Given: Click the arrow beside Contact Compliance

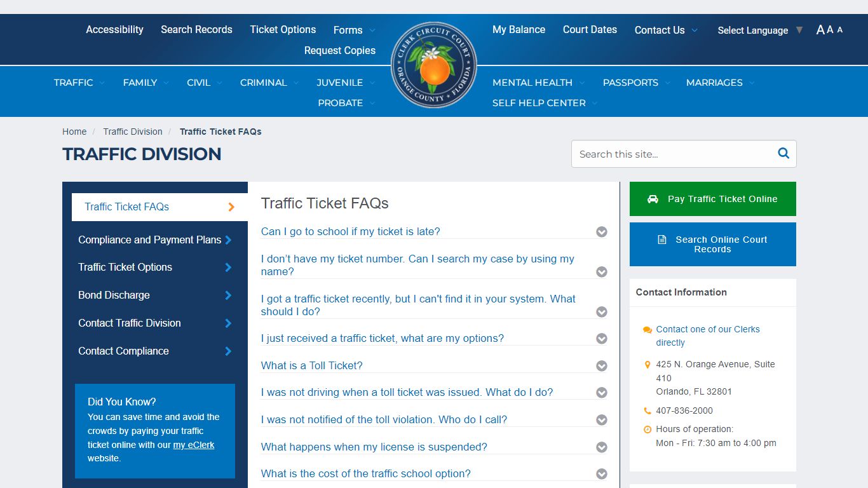Looking at the screenshot, I should [228, 351].
